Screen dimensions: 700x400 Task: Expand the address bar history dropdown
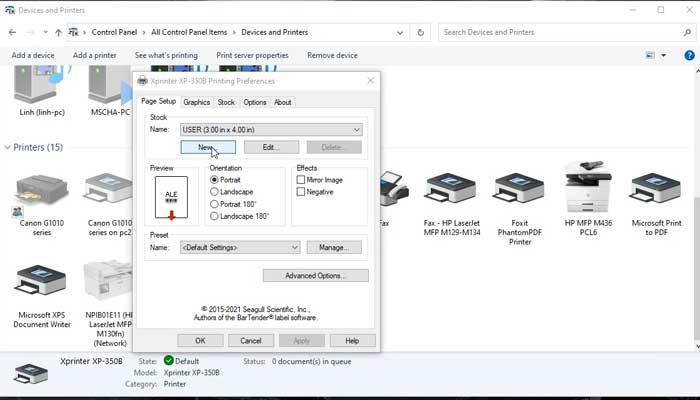[x=400, y=32]
